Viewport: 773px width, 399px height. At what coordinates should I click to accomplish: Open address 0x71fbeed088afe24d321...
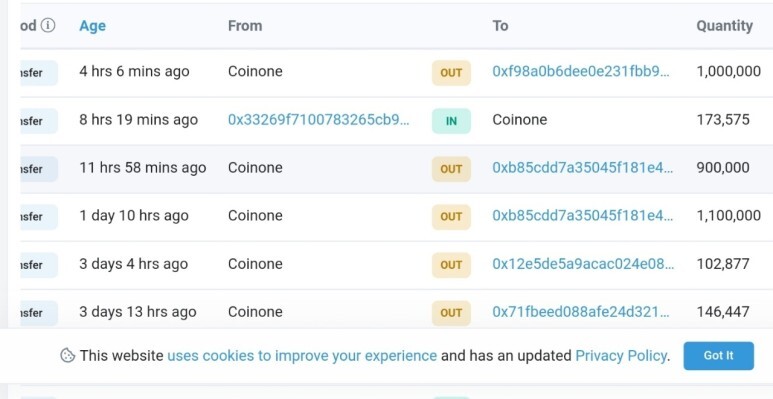(x=581, y=312)
